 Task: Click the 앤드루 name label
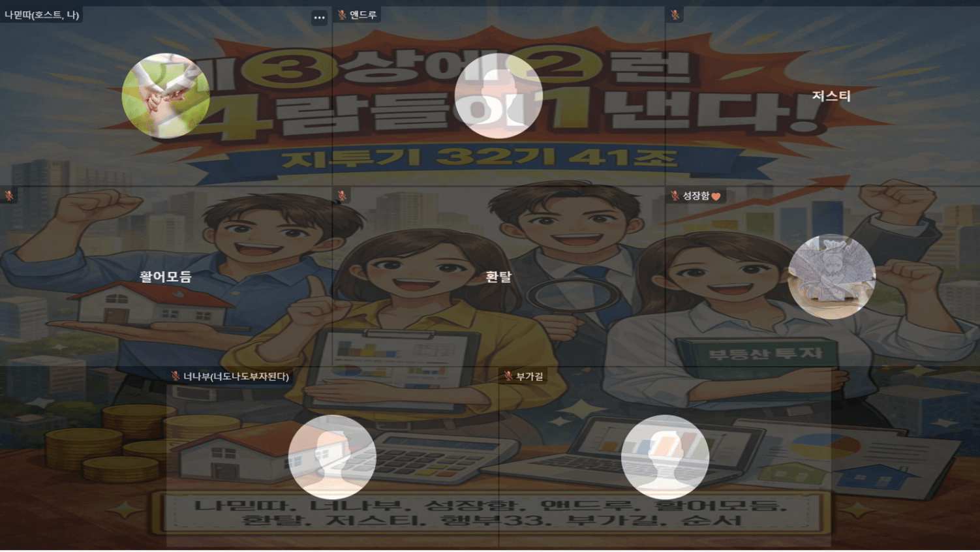click(363, 14)
